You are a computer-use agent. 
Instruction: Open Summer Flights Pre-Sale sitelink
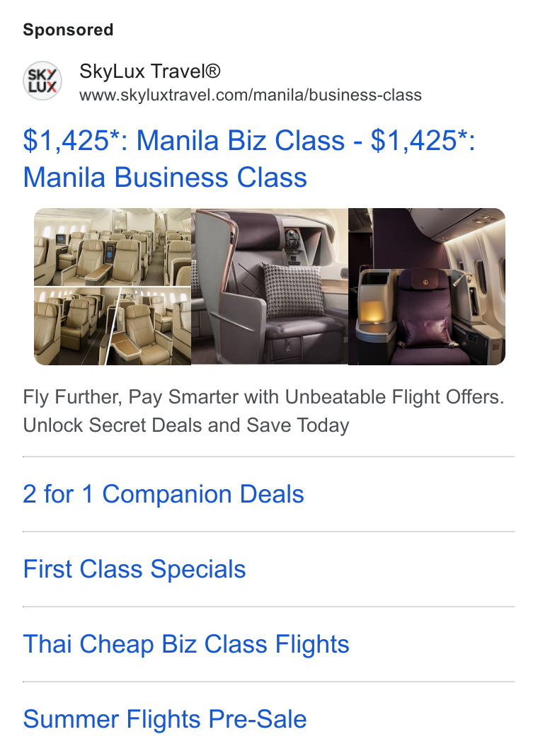point(165,719)
